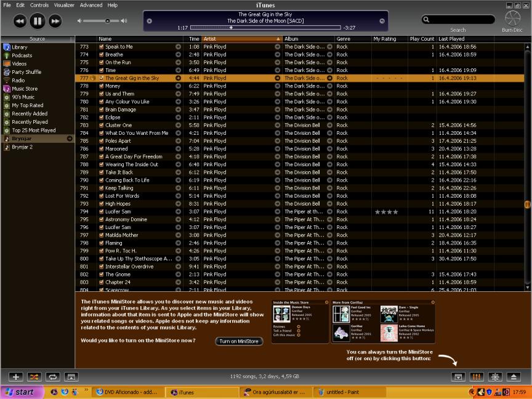The width and height of the screenshot is (532, 399).
Task: Open the equalizer window
Action: click(477, 377)
